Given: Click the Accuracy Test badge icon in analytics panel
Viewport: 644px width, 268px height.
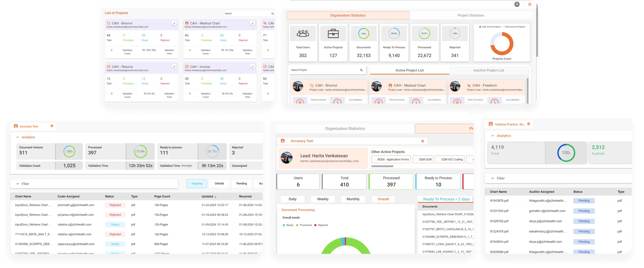Looking at the screenshot, I should 16,126.
